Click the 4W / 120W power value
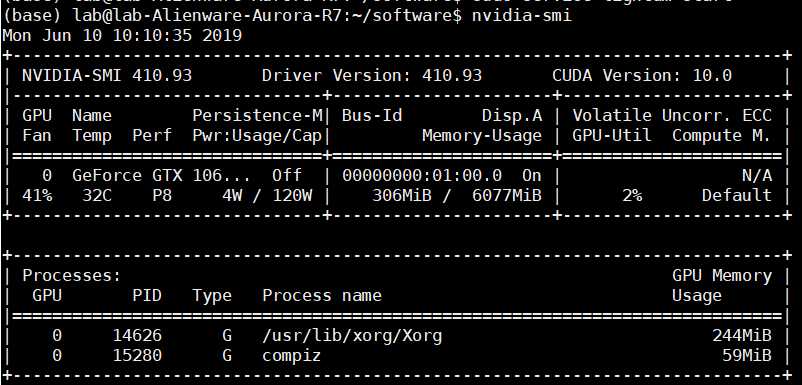Image resolution: width=802 pixels, height=385 pixels. coord(267,195)
